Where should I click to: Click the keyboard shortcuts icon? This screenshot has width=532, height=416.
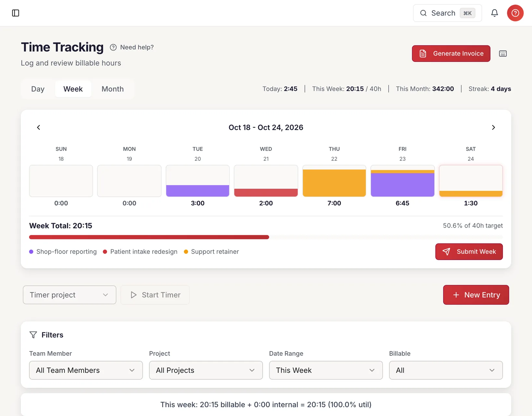(x=503, y=54)
